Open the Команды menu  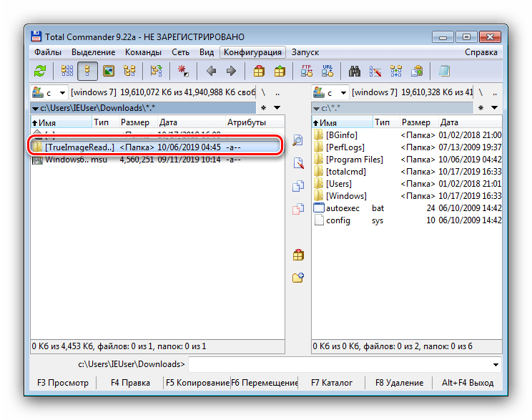(143, 52)
